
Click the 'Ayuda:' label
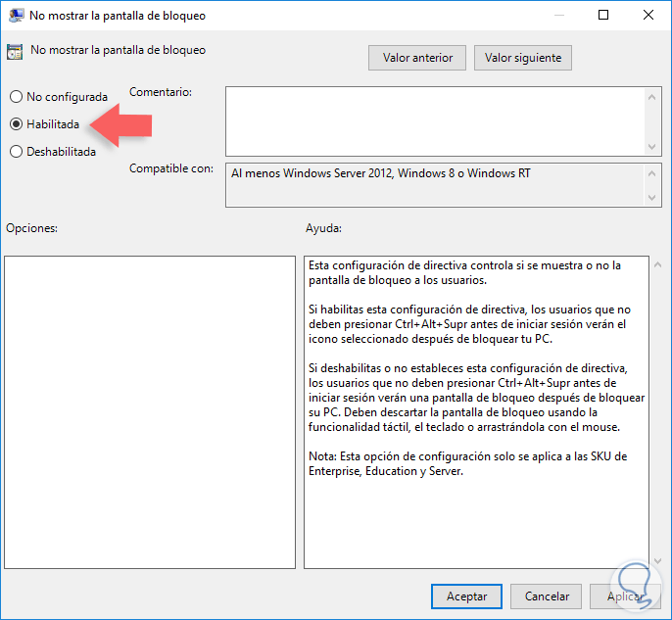pos(323,228)
